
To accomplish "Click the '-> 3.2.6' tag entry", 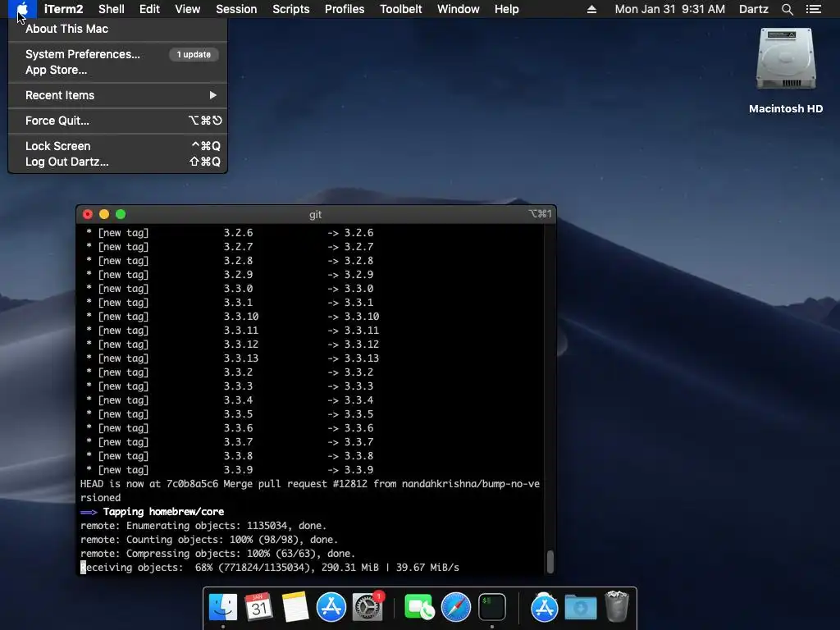I will tap(350, 233).
